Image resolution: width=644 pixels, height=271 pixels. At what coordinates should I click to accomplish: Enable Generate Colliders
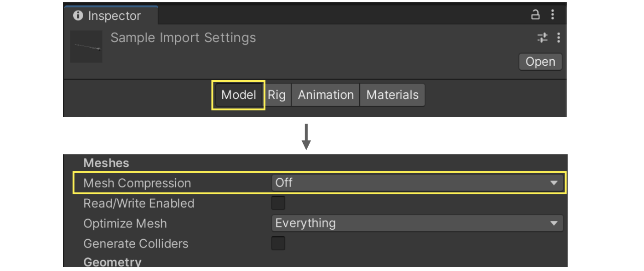[x=277, y=244]
